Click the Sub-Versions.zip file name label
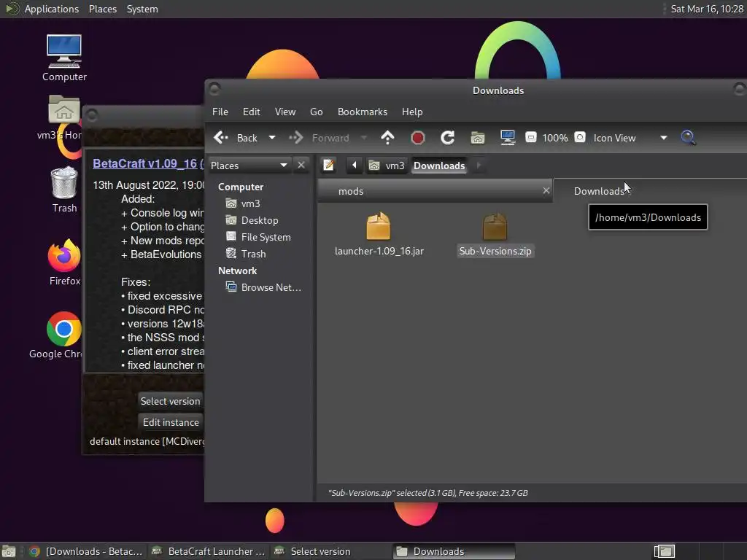The image size is (747, 560). 495,251
